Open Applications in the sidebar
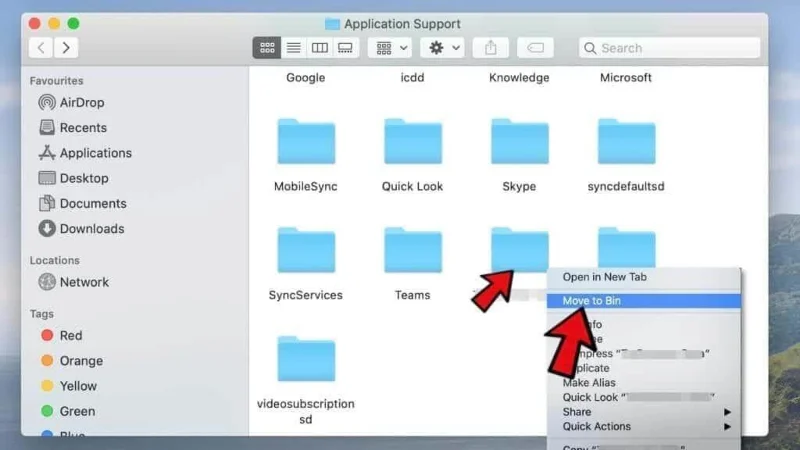The width and height of the screenshot is (800, 450). tap(85, 153)
